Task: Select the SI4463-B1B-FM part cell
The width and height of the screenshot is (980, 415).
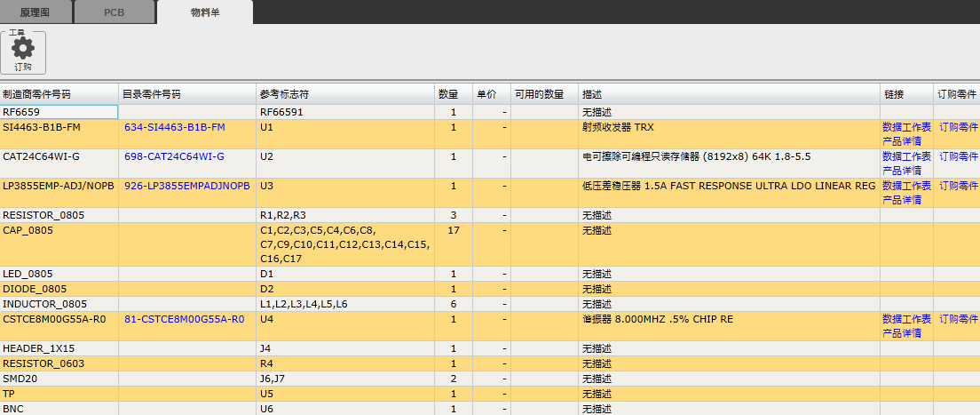Action: coord(59,134)
